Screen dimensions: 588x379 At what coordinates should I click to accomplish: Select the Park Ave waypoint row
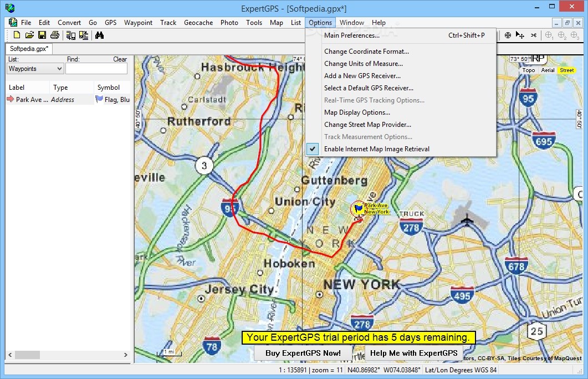coord(68,99)
